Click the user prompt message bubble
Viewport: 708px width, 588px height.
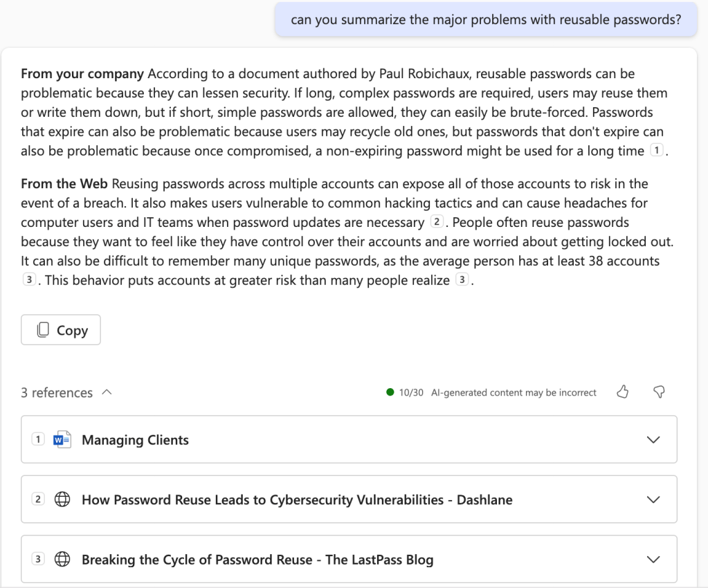click(486, 19)
